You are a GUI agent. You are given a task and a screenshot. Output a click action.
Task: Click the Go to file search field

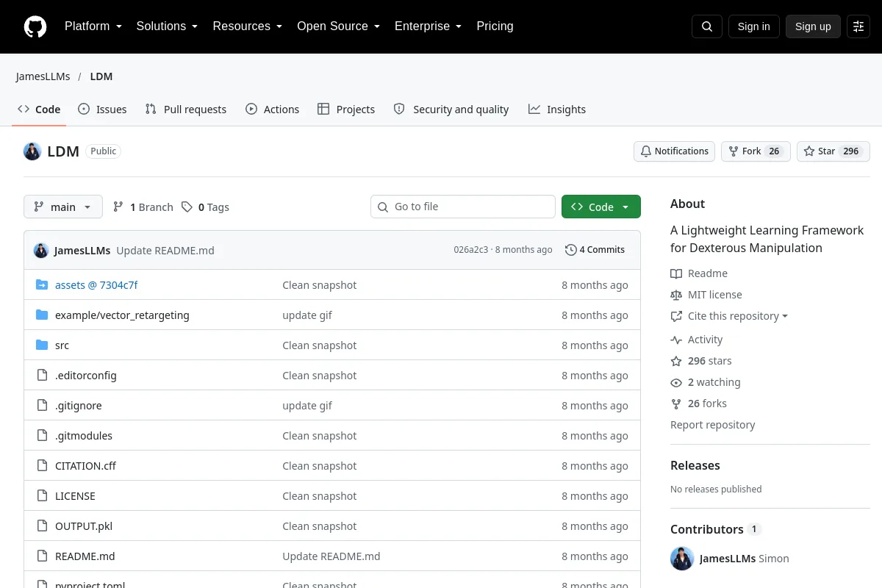[x=463, y=207]
